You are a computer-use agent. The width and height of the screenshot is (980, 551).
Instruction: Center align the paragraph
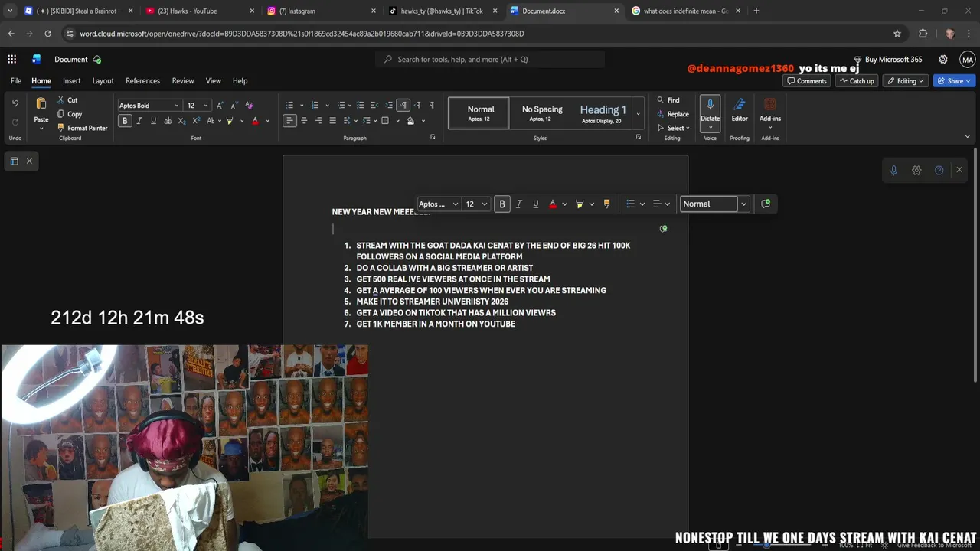tap(304, 121)
